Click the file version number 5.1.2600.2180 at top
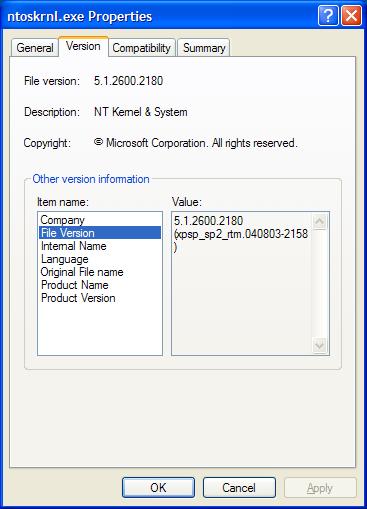The height and width of the screenshot is (509, 367). (128, 81)
